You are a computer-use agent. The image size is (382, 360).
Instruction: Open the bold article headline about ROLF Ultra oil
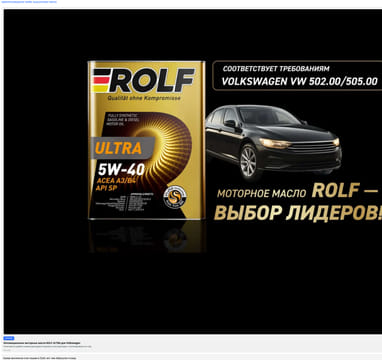(x=42, y=343)
